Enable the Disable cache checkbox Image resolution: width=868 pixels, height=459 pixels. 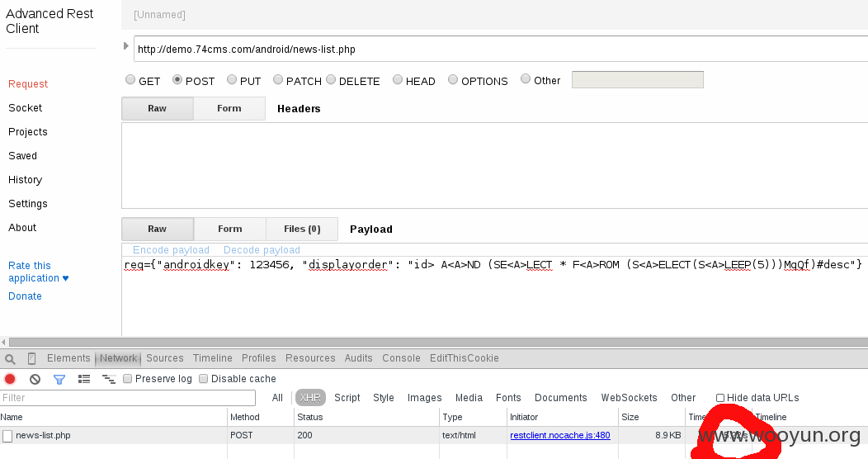[203, 379]
